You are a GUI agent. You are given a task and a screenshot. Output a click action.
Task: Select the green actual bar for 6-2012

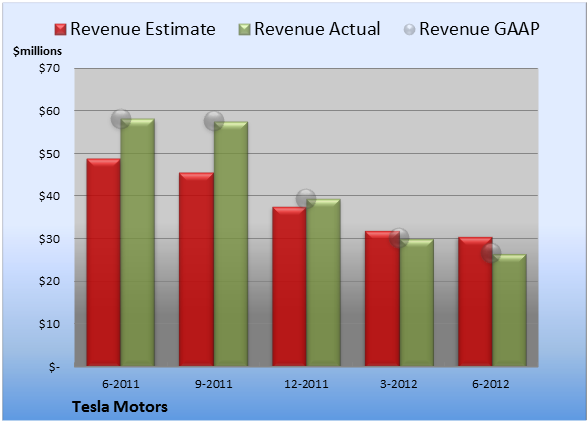pyautogui.click(x=510, y=310)
